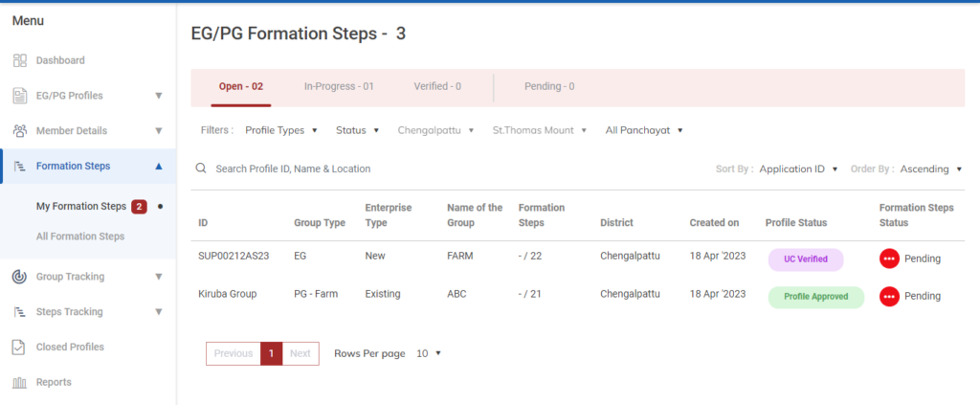Click the Dashboard grid icon
The image size is (980, 405).
pyautogui.click(x=19, y=60)
